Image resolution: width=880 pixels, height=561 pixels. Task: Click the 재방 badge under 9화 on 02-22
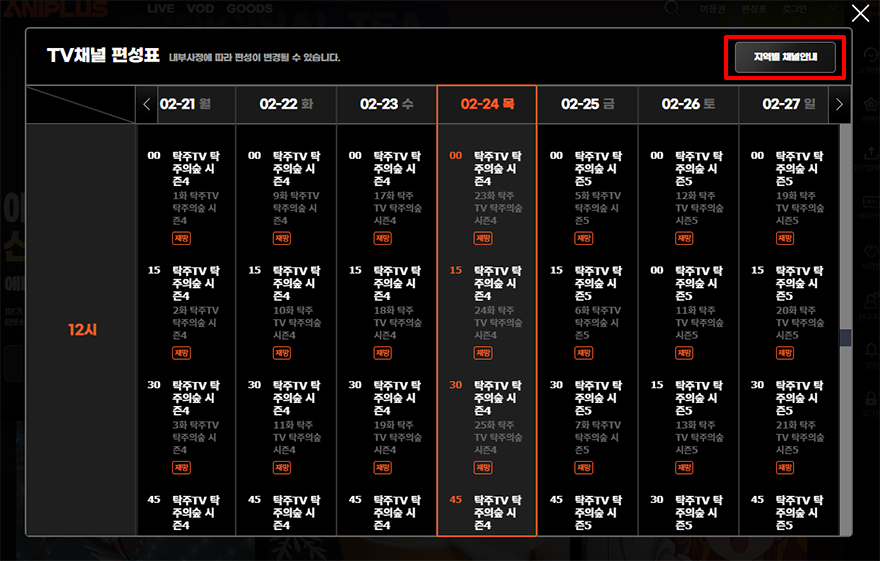[x=282, y=238]
